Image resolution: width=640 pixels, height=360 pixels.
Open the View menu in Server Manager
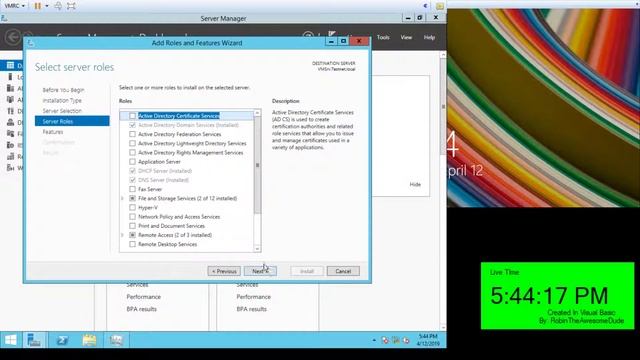click(406, 37)
